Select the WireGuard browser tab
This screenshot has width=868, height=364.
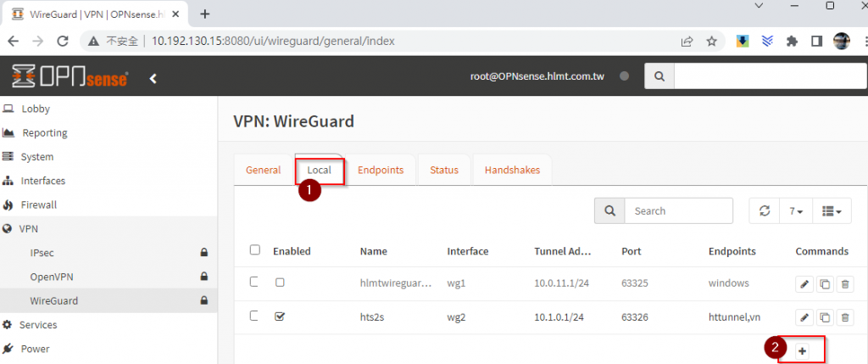point(97,14)
